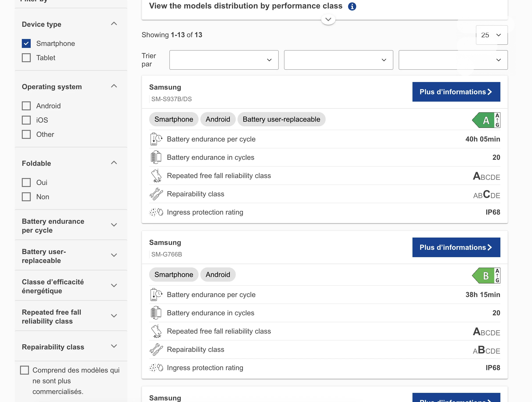Click the energy class B label badge
532x402 pixels.
tap(486, 275)
